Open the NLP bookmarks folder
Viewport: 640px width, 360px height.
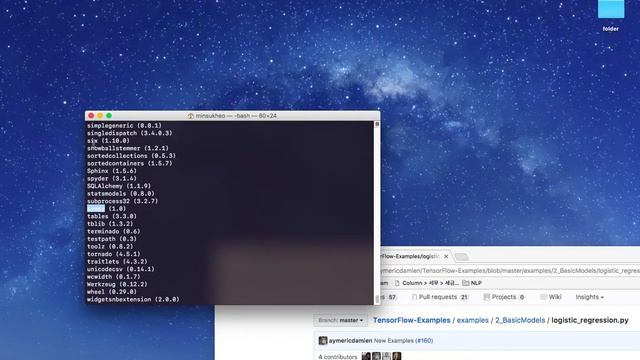(x=472, y=283)
